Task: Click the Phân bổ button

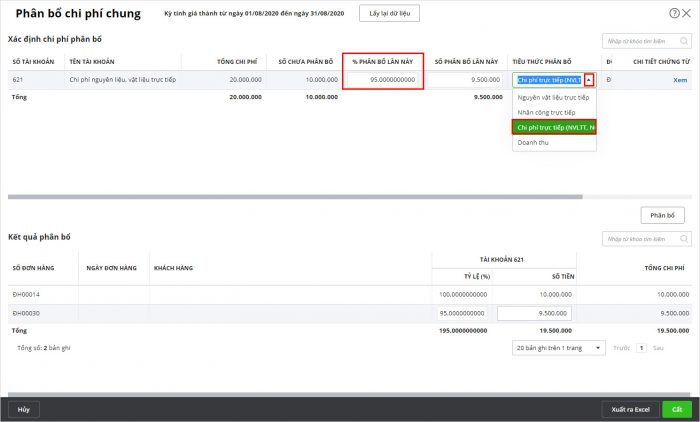Action: point(662,215)
